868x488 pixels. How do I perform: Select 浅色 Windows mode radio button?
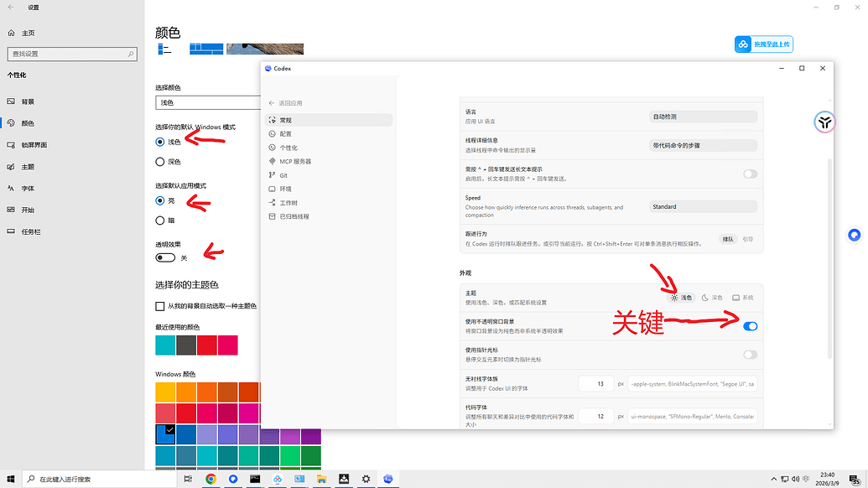[160, 142]
